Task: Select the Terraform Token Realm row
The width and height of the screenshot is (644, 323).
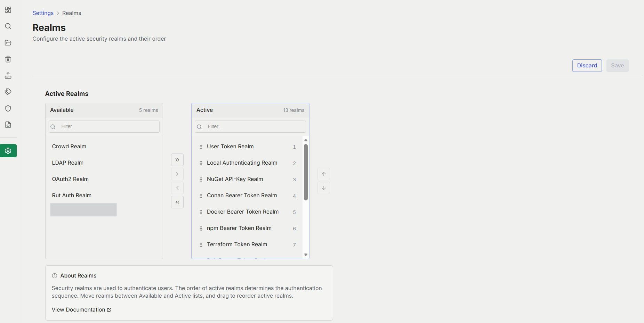Action: coord(248,245)
